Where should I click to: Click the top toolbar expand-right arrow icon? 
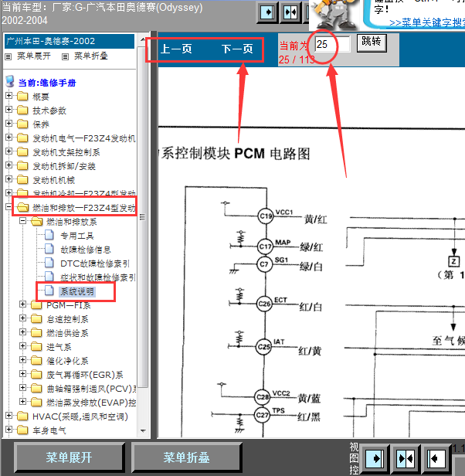point(267,12)
